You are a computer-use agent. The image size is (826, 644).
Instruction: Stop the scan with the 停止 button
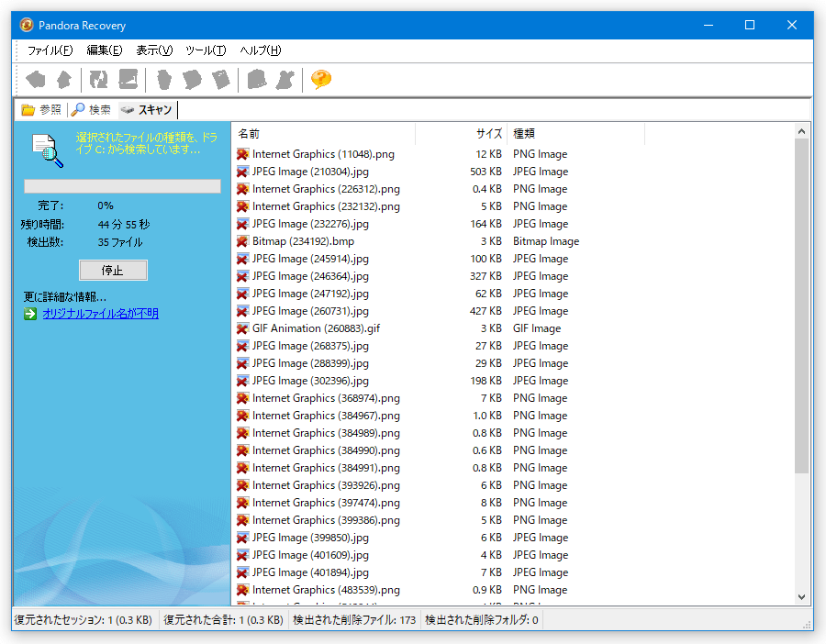click(113, 270)
